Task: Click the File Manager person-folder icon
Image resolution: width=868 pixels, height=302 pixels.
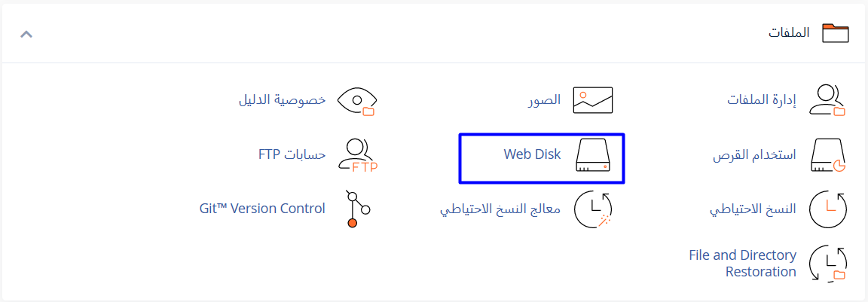Action: pos(828,100)
